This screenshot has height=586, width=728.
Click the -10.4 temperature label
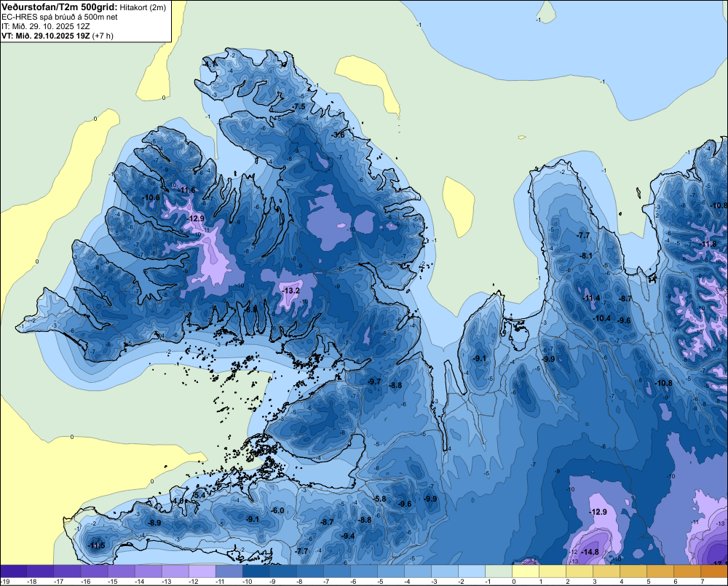tap(603, 319)
